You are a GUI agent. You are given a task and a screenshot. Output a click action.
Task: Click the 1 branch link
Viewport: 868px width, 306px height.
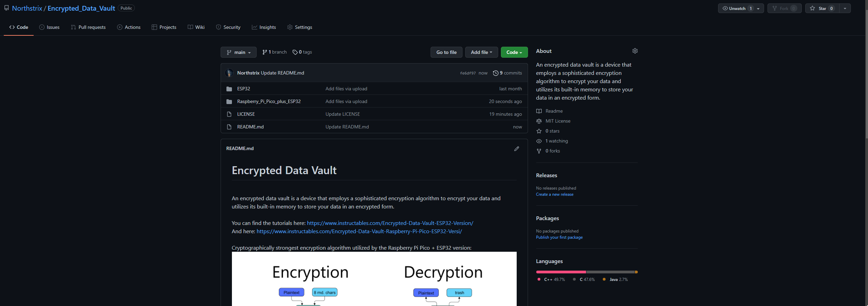[x=274, y=52]
